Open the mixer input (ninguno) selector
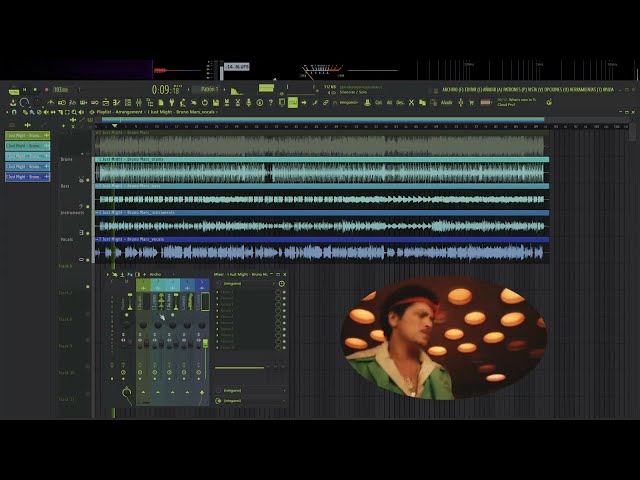 click(x=249, y=284)
